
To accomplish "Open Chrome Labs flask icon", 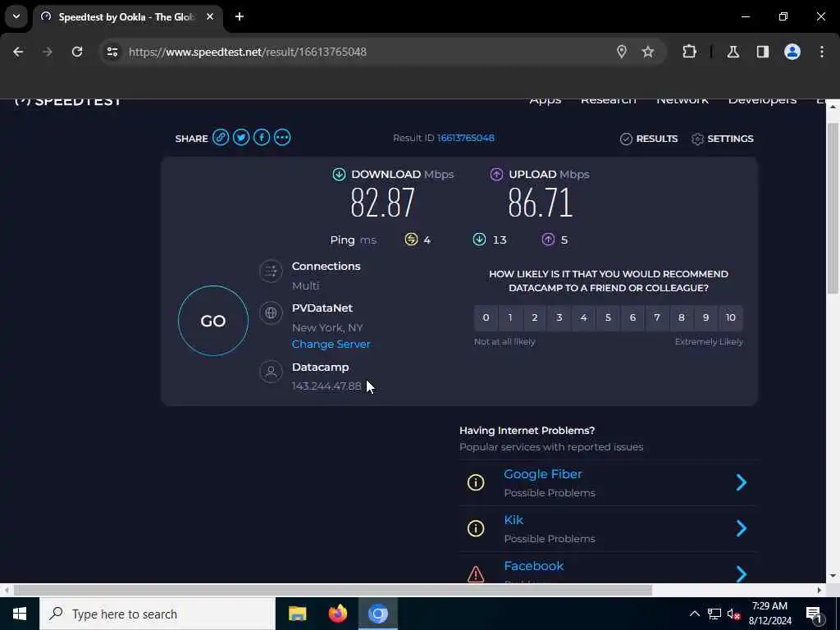I will tap(733, 52).
